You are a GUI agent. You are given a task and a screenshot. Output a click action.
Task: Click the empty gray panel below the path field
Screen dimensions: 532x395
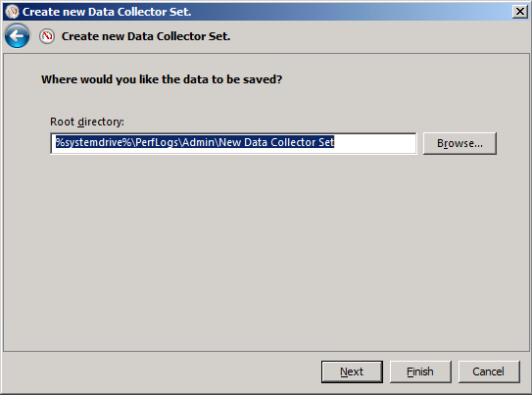pyautogui.click(x=266, y=251)
